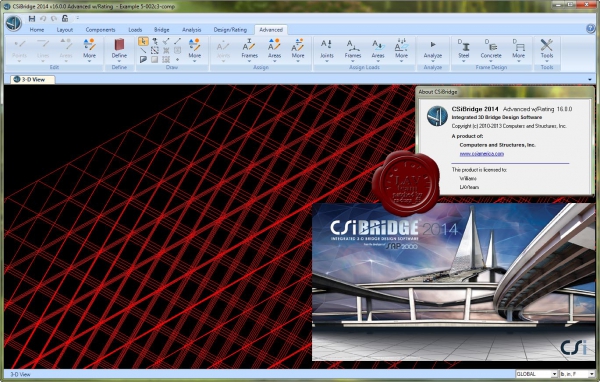
Task: Expand More in the Assign group
Action: point(298,49)
